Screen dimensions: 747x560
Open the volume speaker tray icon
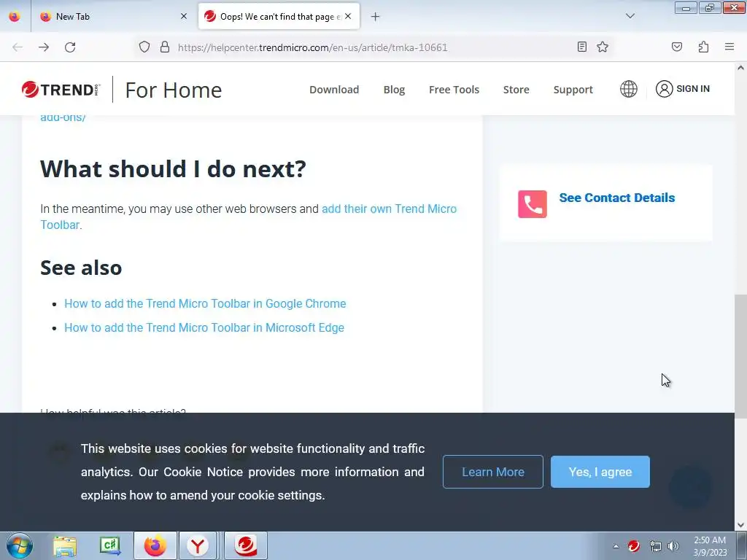673,546
